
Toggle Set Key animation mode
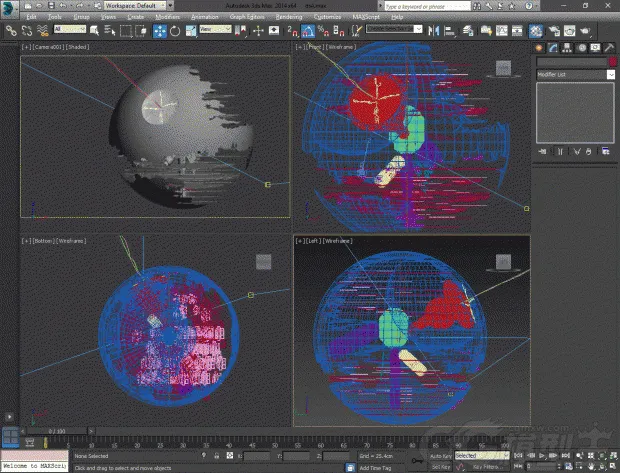click(x=441, y=467)
